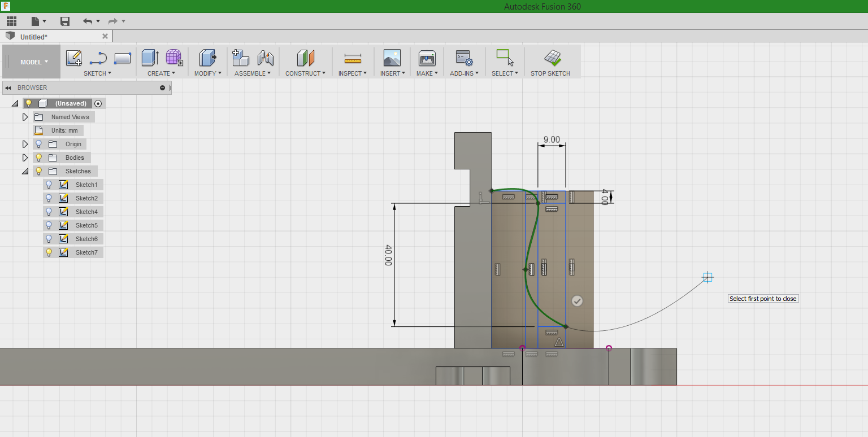Select the Units: mm row
This screenshot has height=437, width=868.
[58, 130]
